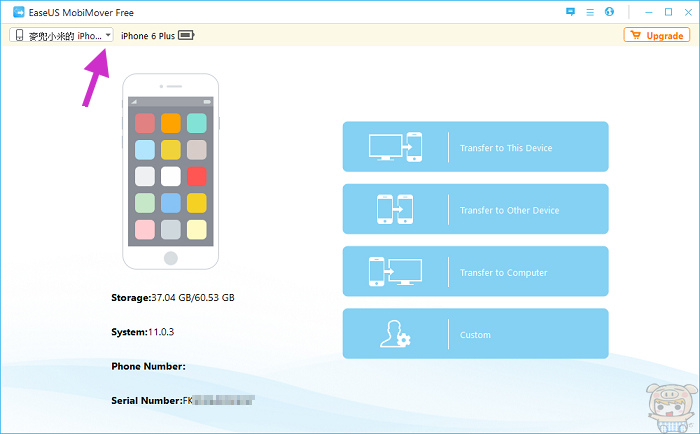The image size is (700, 434).
Task: Click the shopping cart icon on Upgrade
Action: pos(636,35)
